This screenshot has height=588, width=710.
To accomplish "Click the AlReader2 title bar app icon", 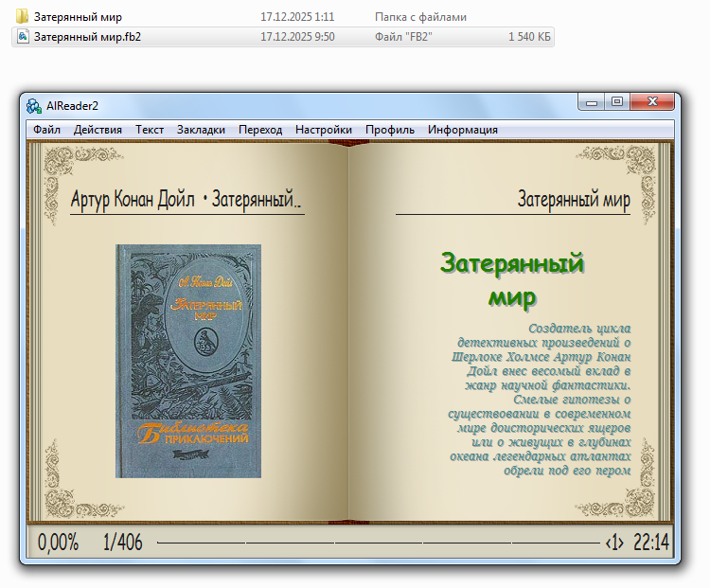I will tap(33, 106).
